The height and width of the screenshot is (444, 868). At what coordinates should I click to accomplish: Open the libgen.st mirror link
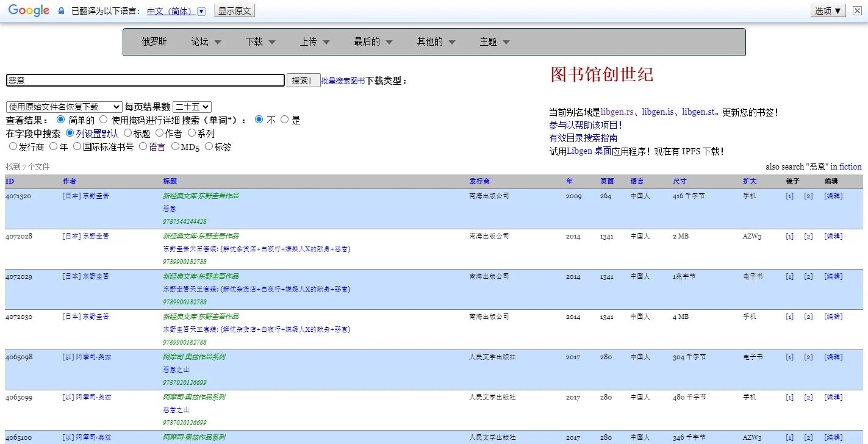(x=698, y=112)
